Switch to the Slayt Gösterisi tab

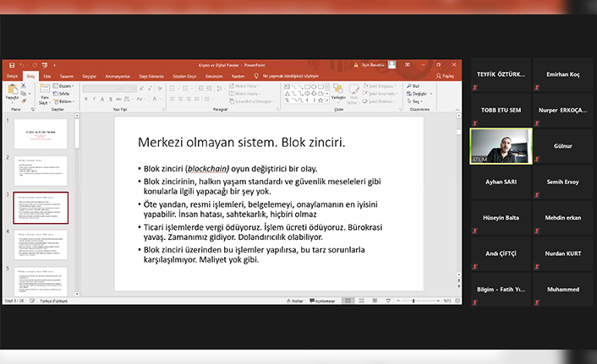pos(151,76)
